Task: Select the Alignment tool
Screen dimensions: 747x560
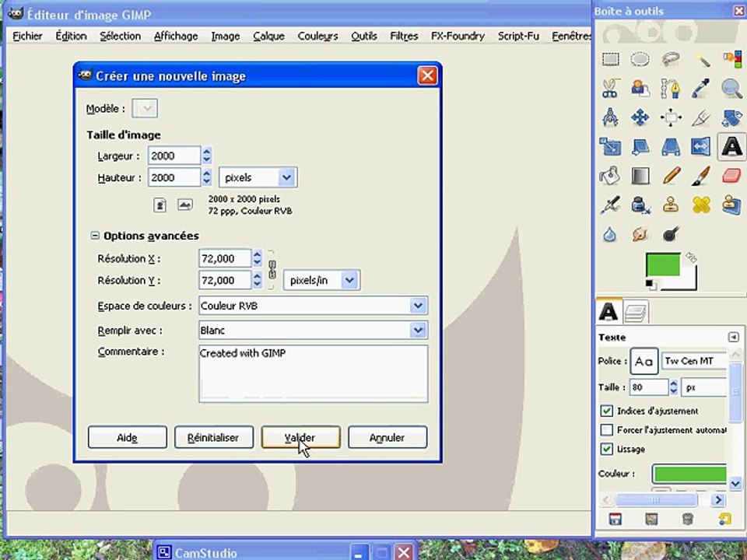Action: (x=670, y=117)
